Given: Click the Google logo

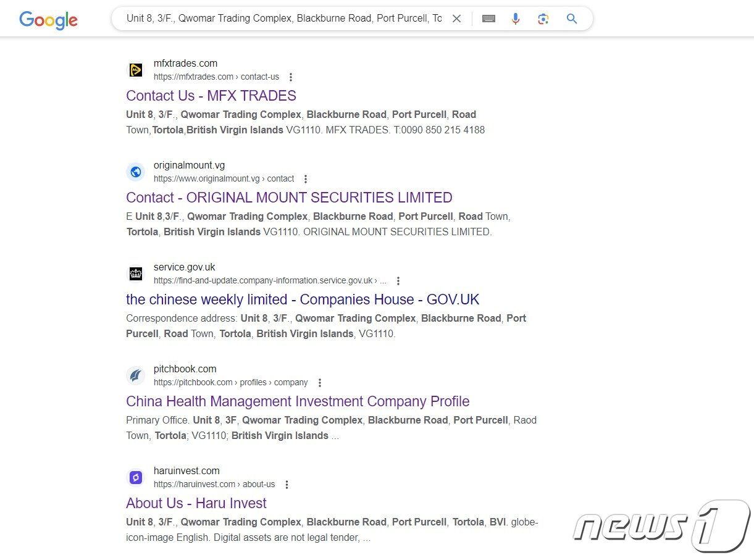Looking at the screenshot, I should click(x=48, y=20).
